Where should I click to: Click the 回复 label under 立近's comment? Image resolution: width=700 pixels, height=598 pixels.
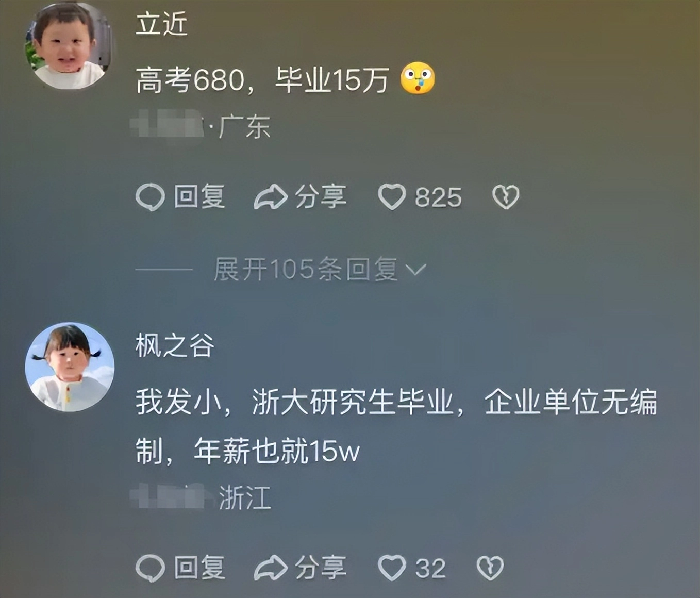click(199, 196)
